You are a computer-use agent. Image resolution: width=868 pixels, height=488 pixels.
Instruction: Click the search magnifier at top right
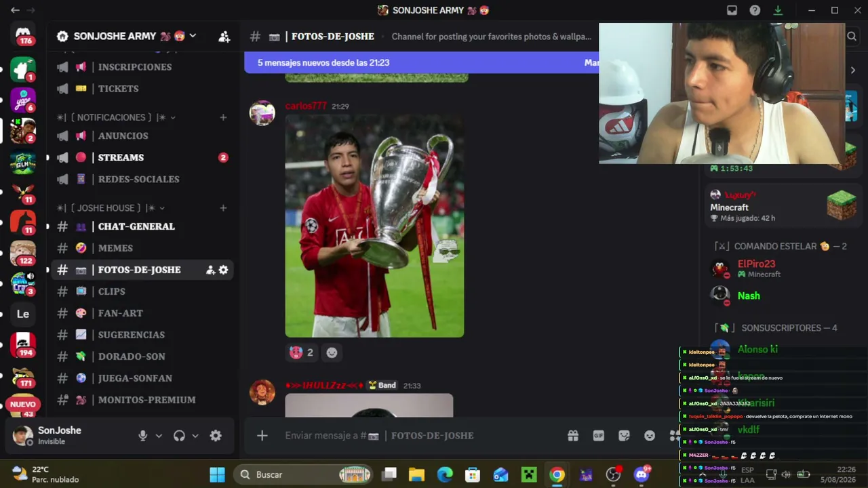pyautogui.click(x=852, y=37)
